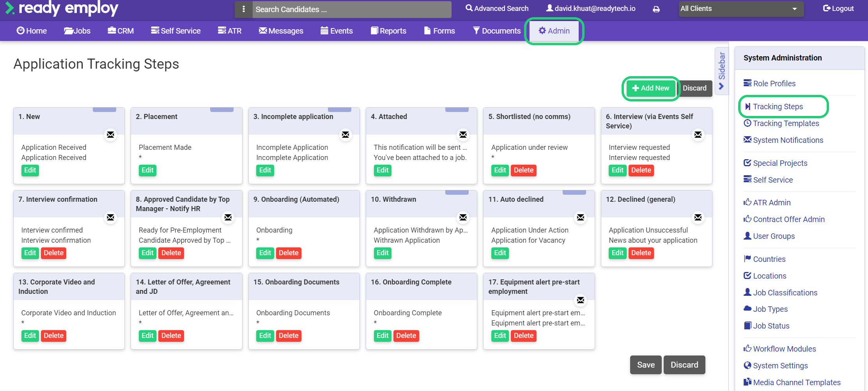The image size is (868, 391).
Task: Open the Reports tab
Action: point(388,31)
